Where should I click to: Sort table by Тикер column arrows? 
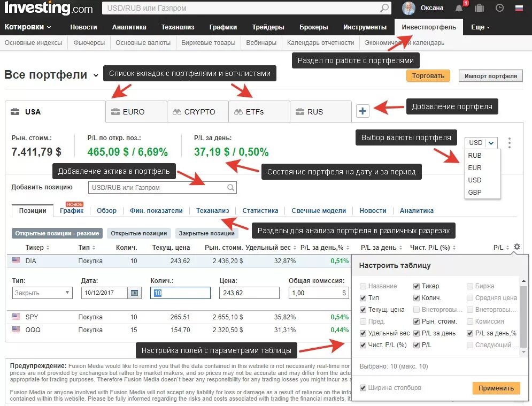[48, 248]
